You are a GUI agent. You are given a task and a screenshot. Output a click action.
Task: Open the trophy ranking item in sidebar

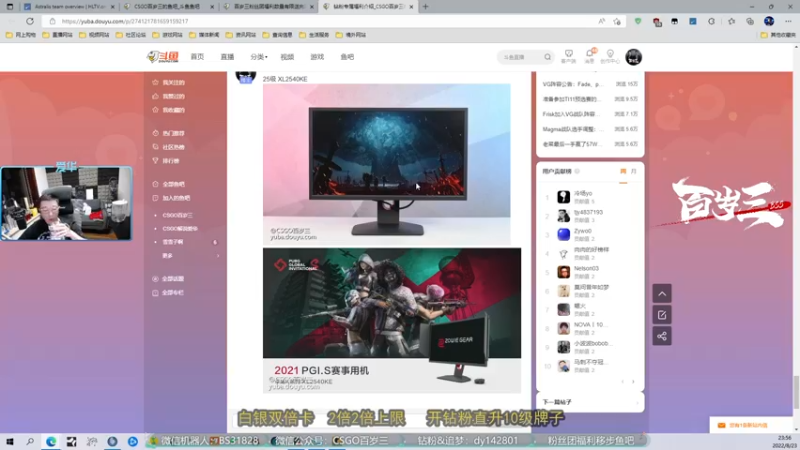pyautogui.click(x=166, y=161)
